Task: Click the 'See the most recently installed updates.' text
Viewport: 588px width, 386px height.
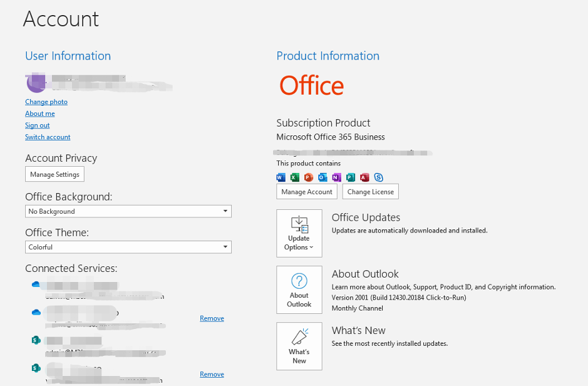Action: [389, 343]
